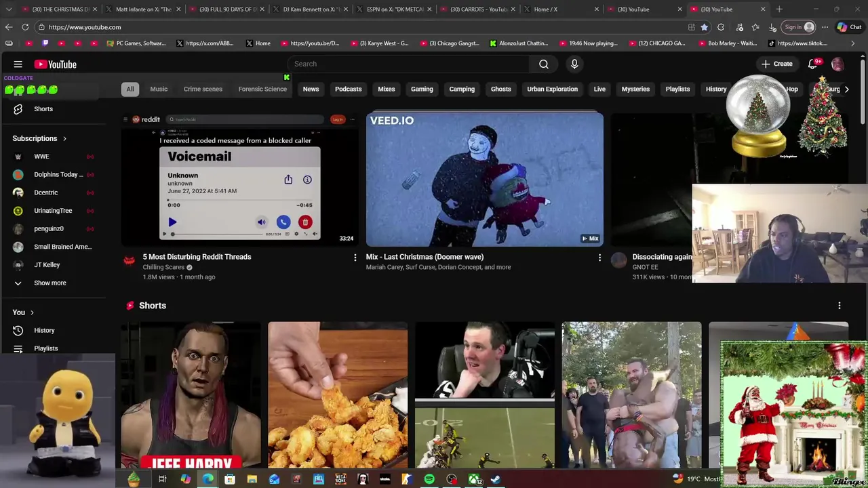This screenshot has width=868, height=488.
Task: Select the Forensic Science filter chip
Action: tap(262, 89)
